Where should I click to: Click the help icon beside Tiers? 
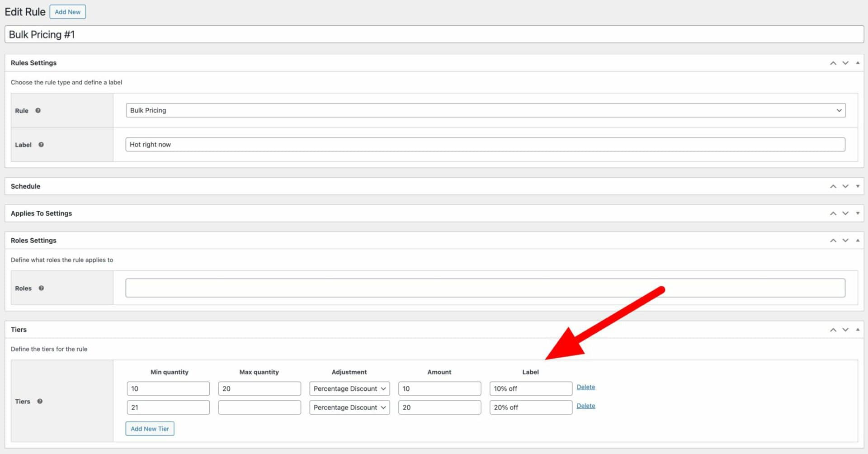(40, 401)
